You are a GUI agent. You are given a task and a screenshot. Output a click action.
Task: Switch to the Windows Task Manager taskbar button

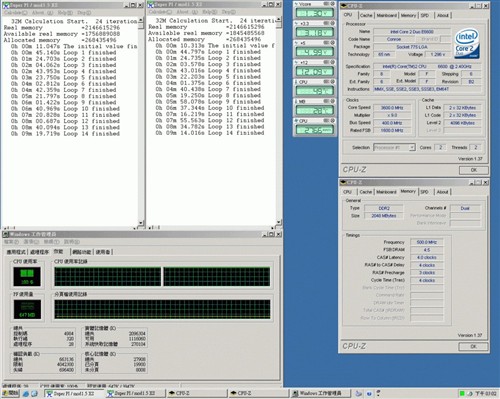tap(320, 394)
